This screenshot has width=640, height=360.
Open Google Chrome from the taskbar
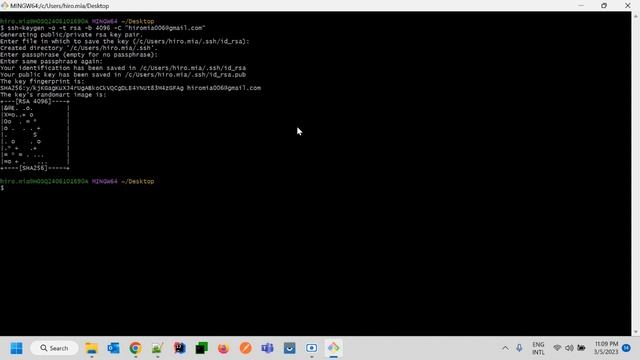pyautogui.click(x=136, y=348)
